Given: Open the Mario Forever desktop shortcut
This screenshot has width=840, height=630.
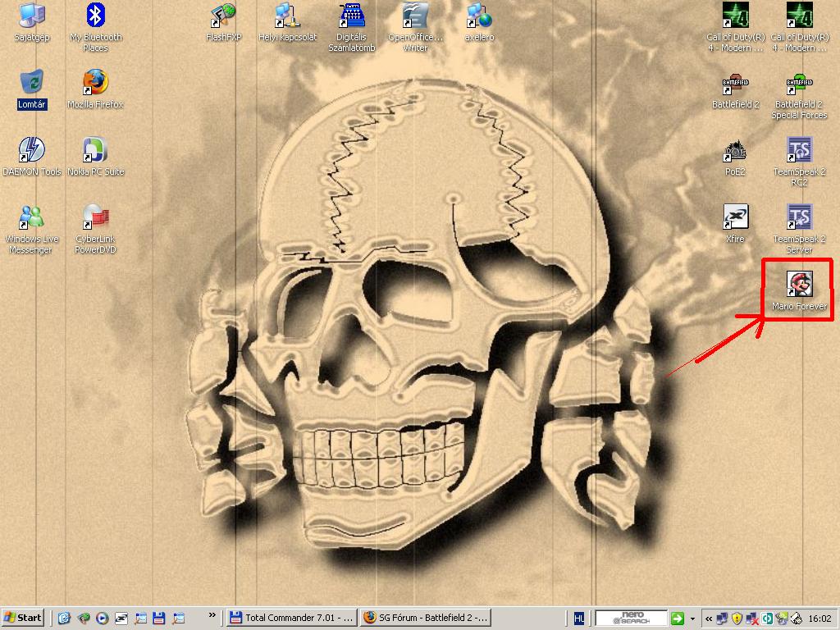Looking at the screenshot, I should (x=799, y=285).
